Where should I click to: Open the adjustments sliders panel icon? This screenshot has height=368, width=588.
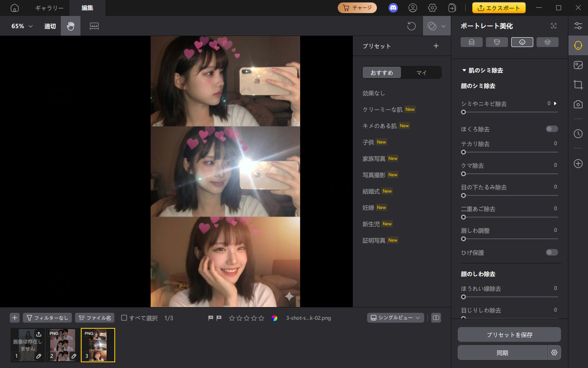tap(578, 25)
